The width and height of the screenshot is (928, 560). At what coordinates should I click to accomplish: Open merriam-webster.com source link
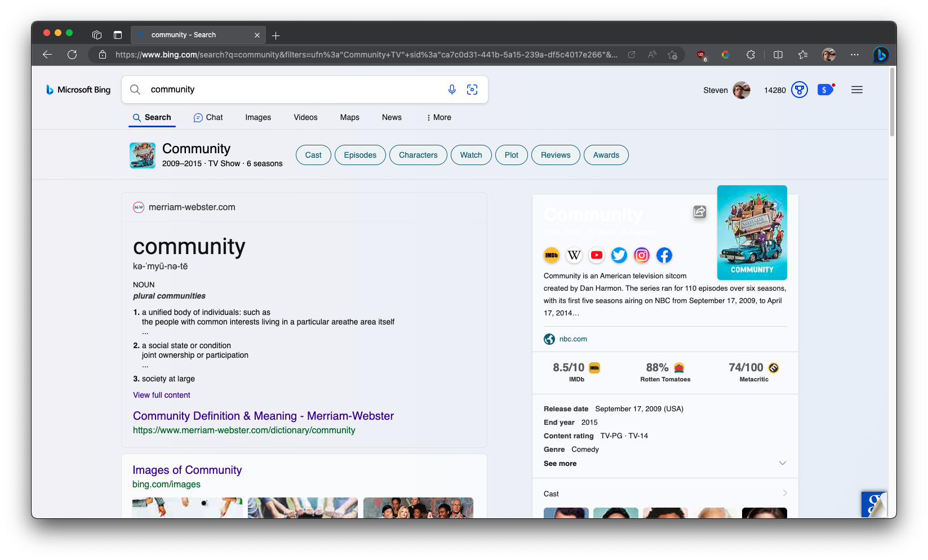[x=184, y=207]
